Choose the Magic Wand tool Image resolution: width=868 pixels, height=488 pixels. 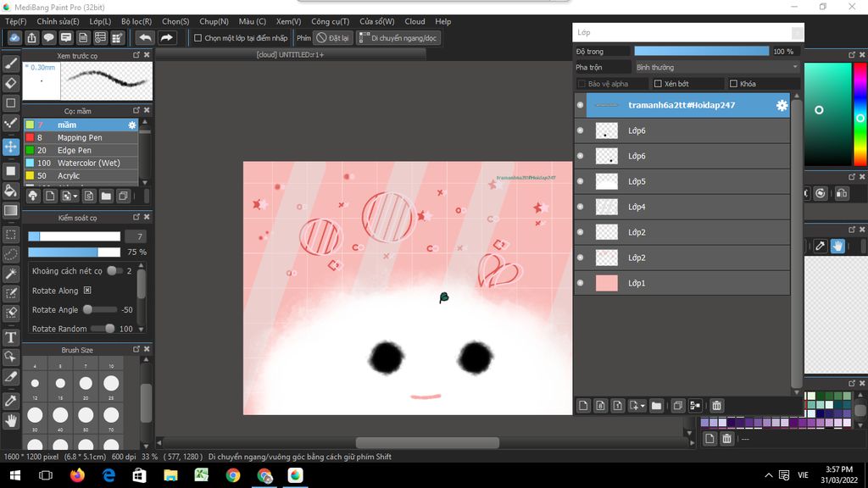(10, 274)
